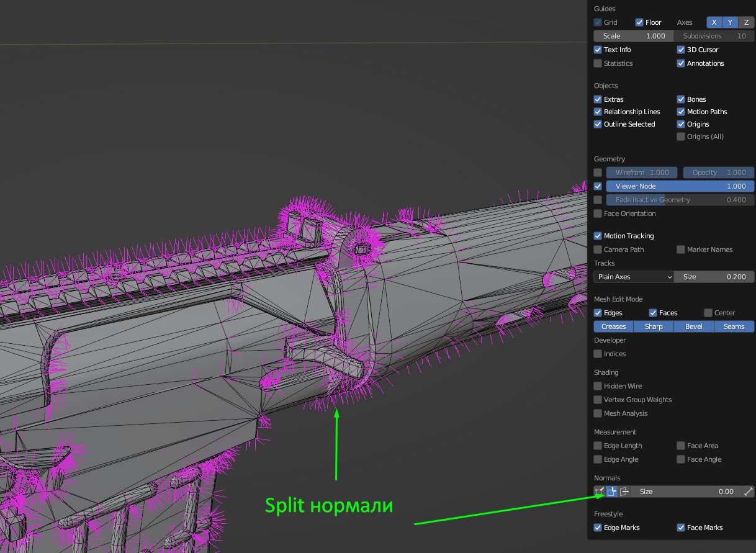This screenshot has height=553, width=756.
Task: Toggle Y axis display button
Action: pos(731,22)
